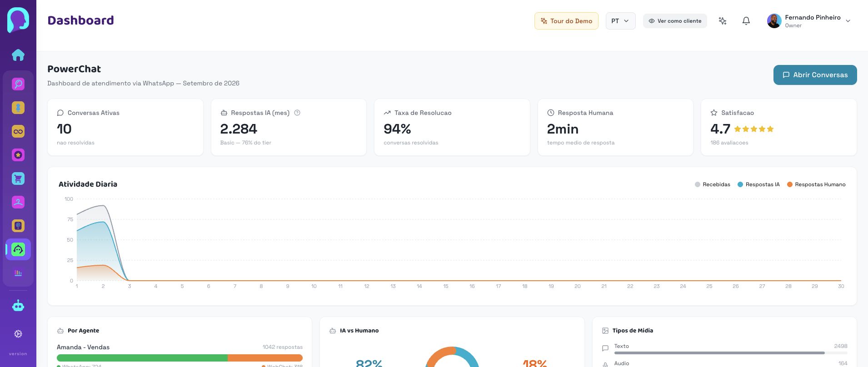Click the 2.284 Respostas IA value
868x367 pixels.
coord(239,129)
